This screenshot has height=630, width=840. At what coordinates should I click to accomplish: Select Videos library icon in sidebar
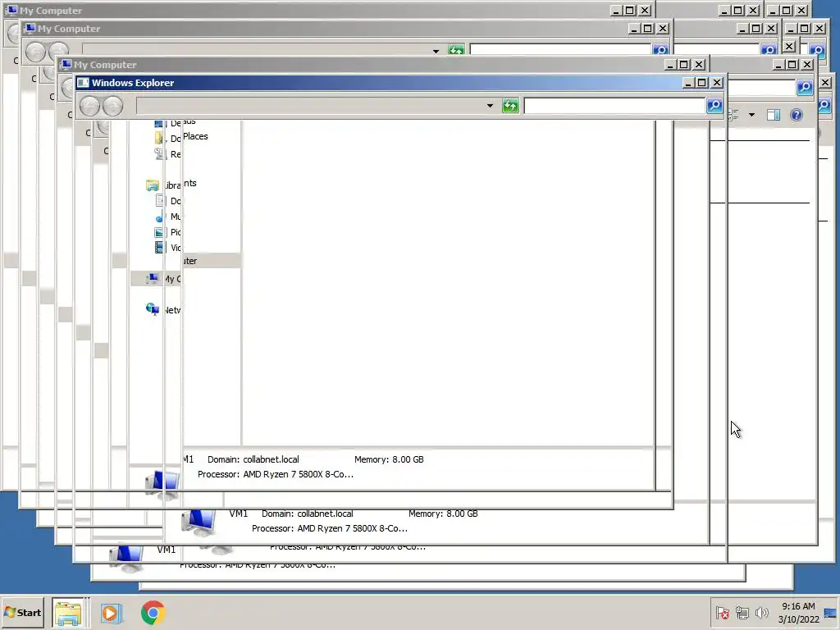[159, 248]
